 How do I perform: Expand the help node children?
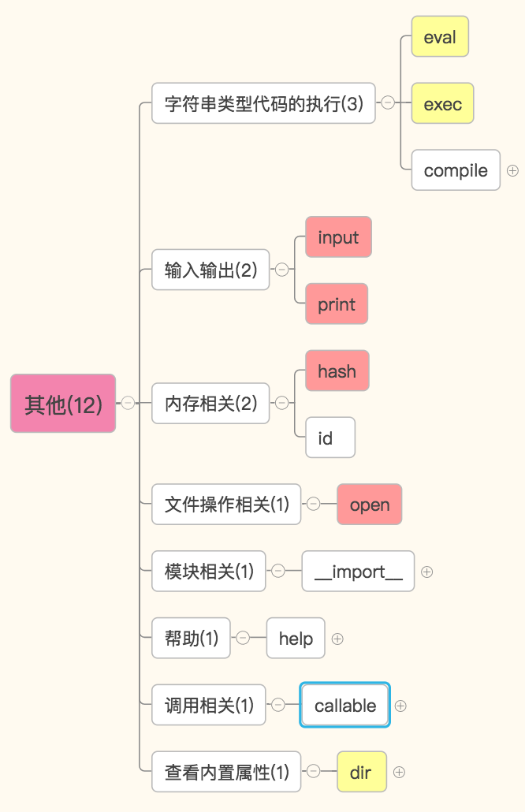tap(337, 639)
